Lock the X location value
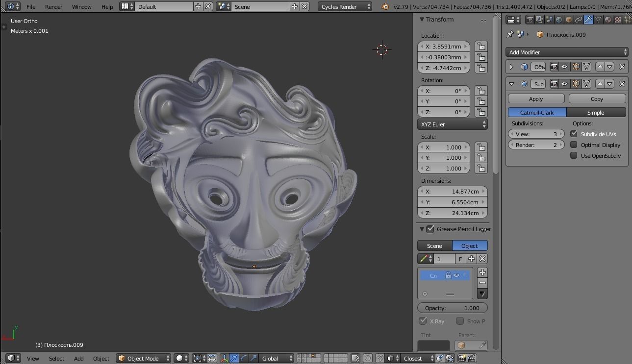 (x=481, y=47)
